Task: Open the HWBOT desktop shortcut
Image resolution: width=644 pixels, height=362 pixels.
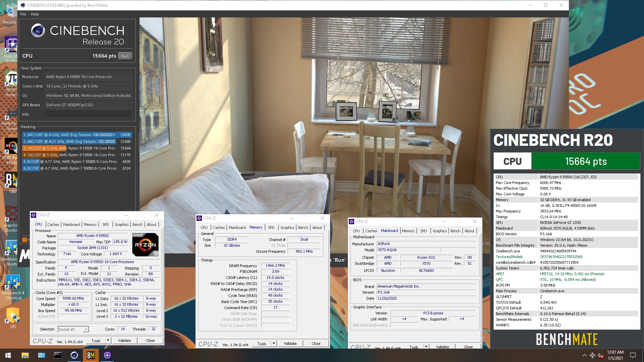Action: (x=11, y=118)
